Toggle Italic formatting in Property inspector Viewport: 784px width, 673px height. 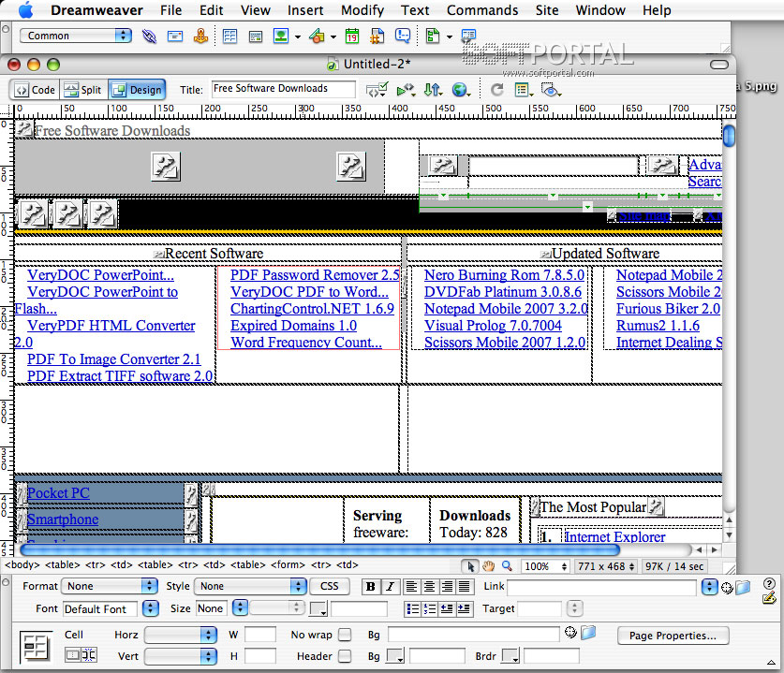click(390, 587)
